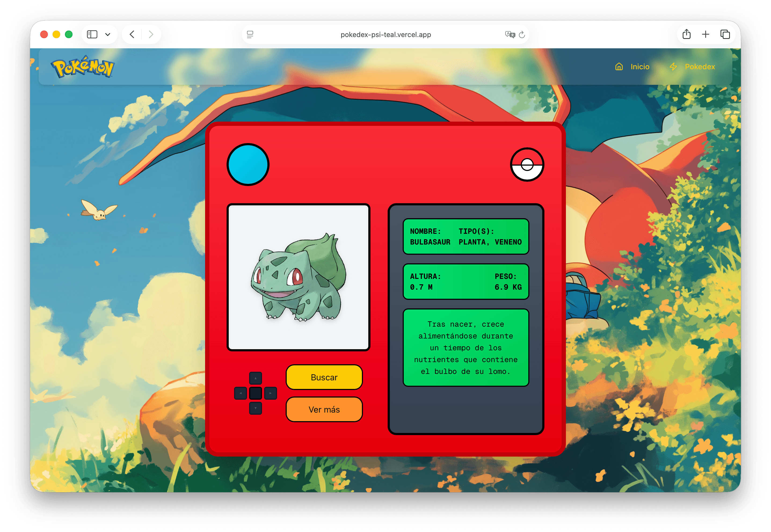771x532 pixels.
Task: Click the PESO: label
Action: click(505, 276)
